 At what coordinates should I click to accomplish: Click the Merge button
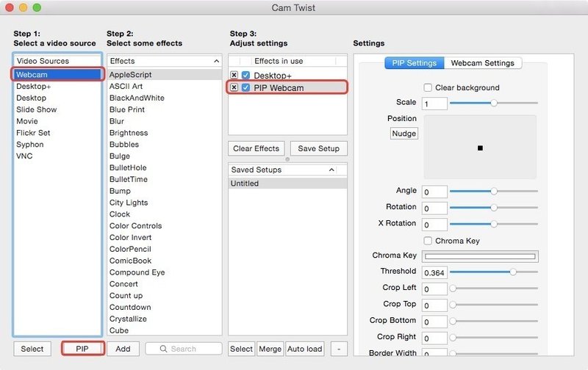point(270,349)
